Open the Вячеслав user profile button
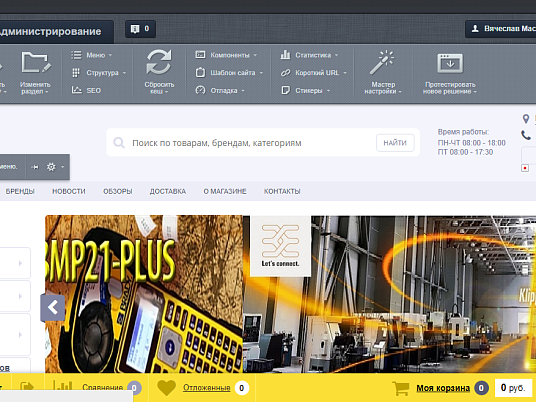This screenshot has width=536, height=402. 501,29
